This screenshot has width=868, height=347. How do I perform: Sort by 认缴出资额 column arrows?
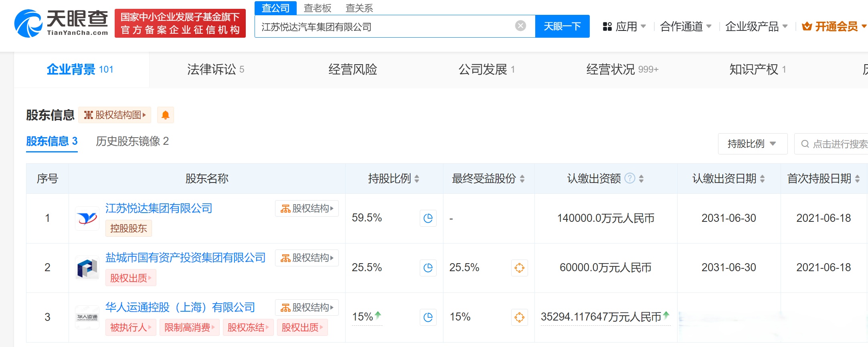tap(641, 179)
